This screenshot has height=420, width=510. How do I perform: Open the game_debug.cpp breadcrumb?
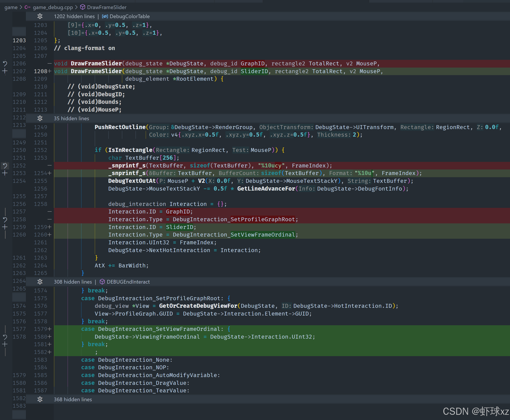(52, 7)
